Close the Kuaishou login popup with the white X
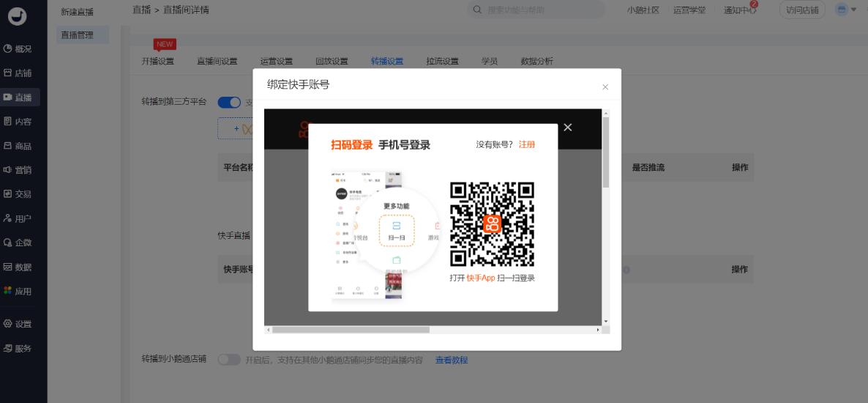The width and height of the screenshot is (868, 403). (x=567, y=127)
